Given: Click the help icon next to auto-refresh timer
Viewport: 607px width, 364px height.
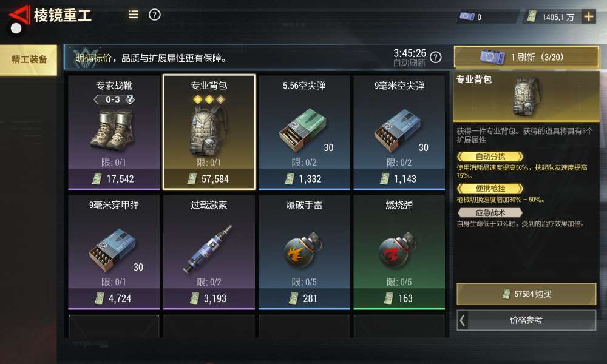Looking at the screenshot, I should coord(435,57).
